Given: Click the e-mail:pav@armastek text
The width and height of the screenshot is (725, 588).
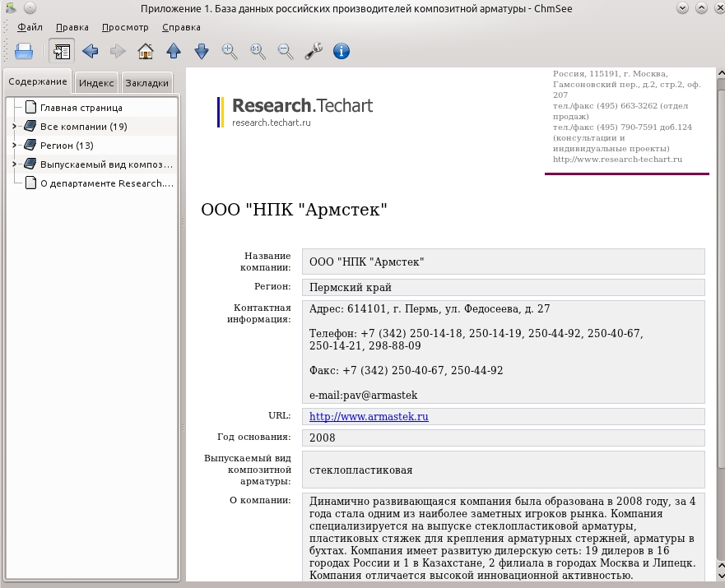Looking at the screenshot, I should [x=364, y=396].
